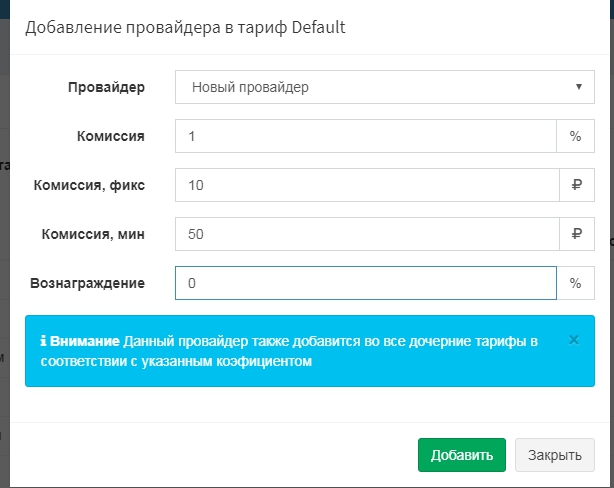Click the ruble sign next to Комиссия, мин
This screenshot has height=488, width=614.
pyautogui.click(x=575, y=234)
